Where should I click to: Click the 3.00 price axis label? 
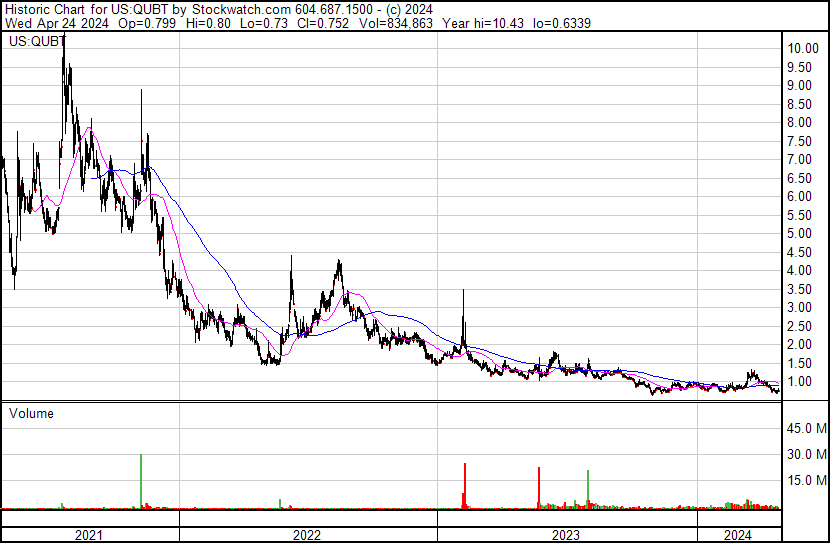coord(800,308)
